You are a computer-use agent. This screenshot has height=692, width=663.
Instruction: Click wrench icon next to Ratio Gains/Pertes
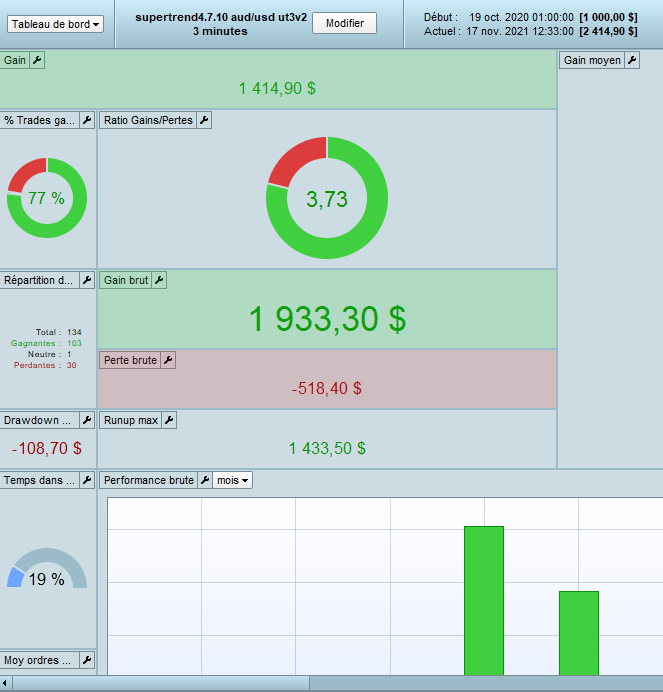click(x=204, y=120)
